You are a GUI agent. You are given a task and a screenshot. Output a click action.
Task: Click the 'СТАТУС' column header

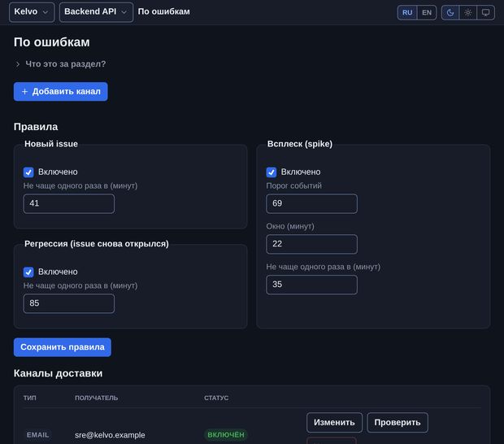pyautogui.click(x=216, y=398)
